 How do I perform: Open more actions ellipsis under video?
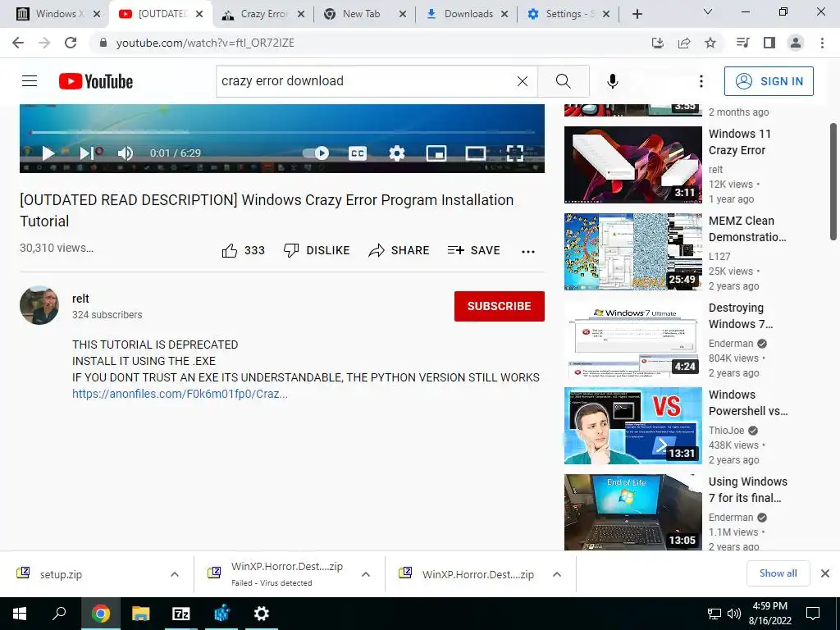click(x=528, y=252)
